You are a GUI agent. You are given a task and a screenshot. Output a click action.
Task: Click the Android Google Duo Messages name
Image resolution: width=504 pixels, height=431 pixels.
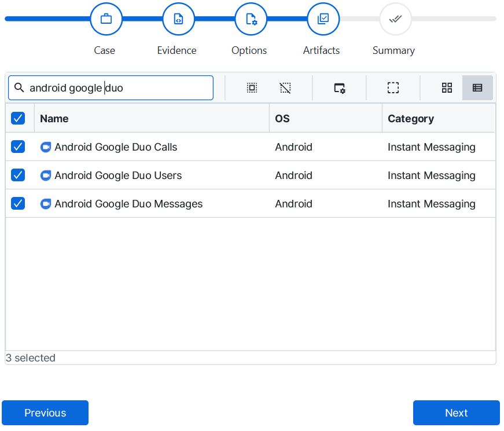pyautogui.click(x=128, y=204)
